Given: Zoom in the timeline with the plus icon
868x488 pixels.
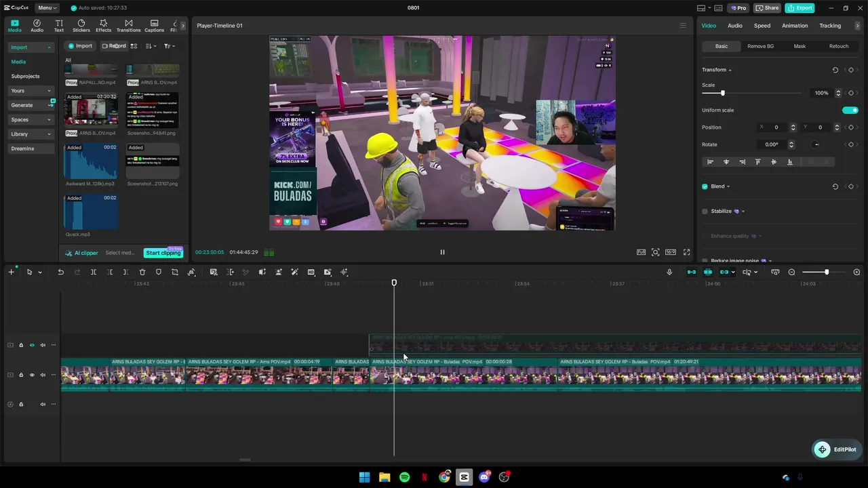Looking at the screenshot, I should click(856, 272).
